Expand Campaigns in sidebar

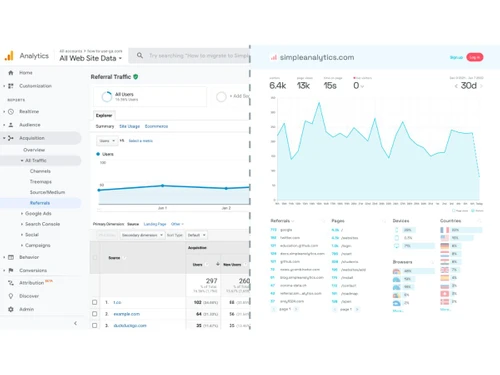tap(22, 245)
